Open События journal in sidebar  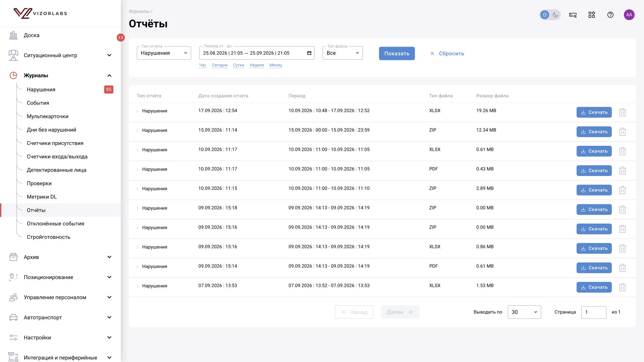point(38,103)
